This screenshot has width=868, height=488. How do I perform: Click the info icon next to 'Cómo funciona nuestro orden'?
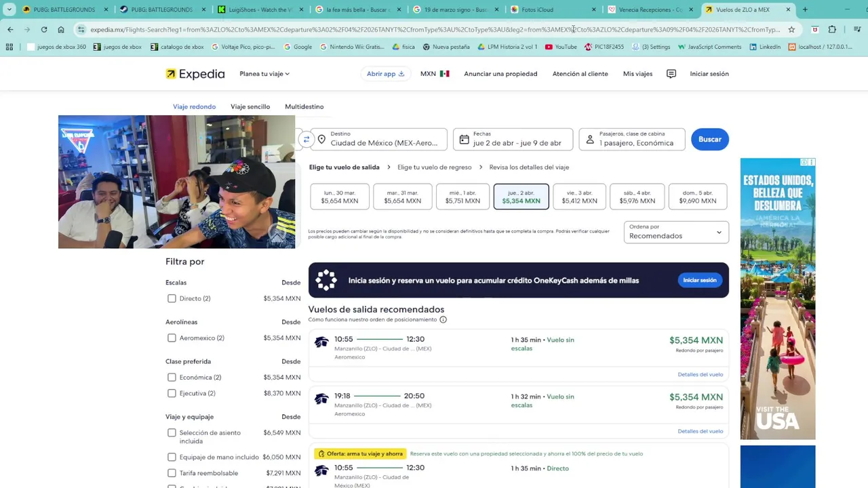pos(443,319)
